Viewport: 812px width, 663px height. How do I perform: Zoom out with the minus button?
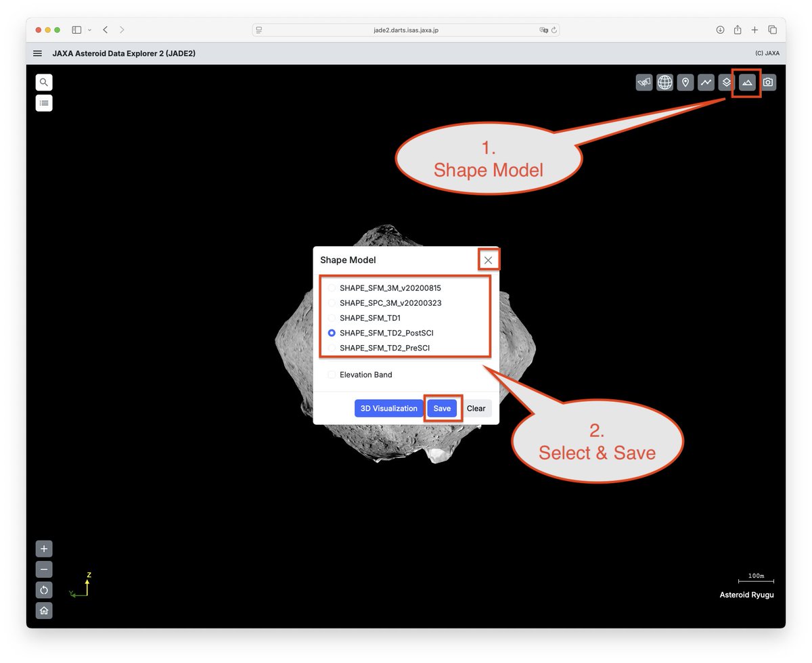point(44,570)
